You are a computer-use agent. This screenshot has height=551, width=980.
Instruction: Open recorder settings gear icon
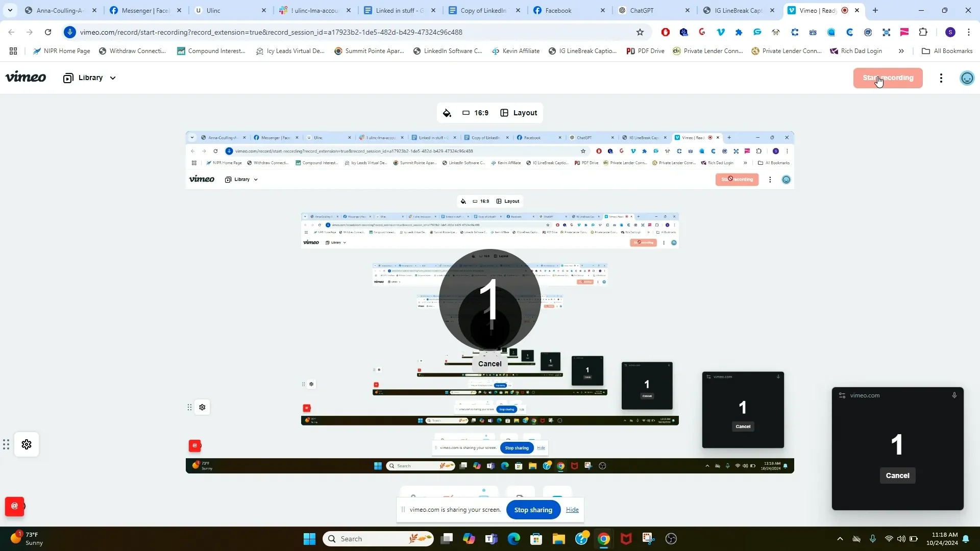(27, 444)
